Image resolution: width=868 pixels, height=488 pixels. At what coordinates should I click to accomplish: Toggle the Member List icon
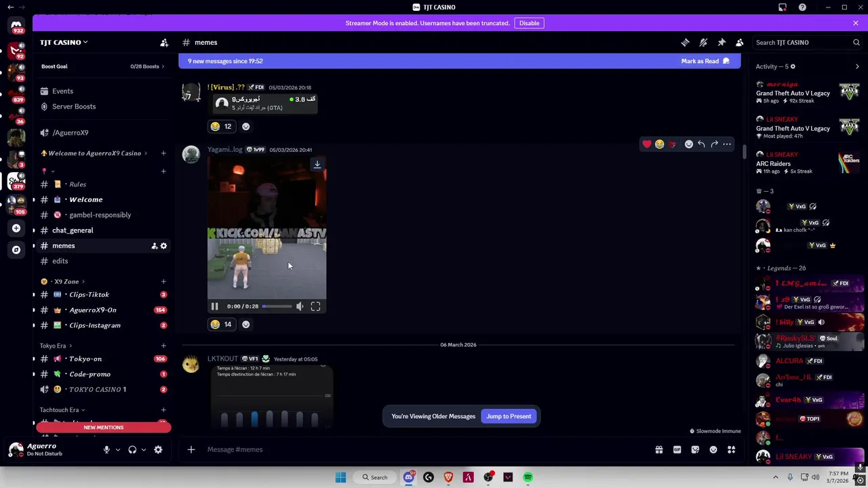point(740,42)
